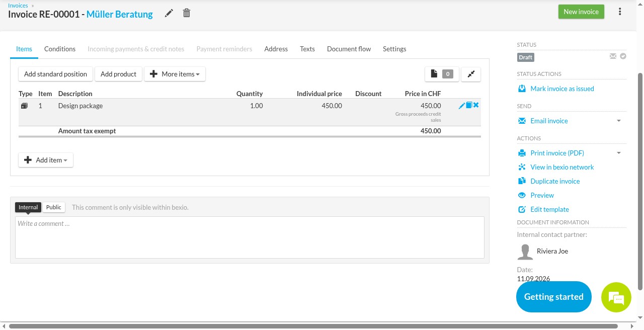Screen dimensions: 644x330
Task: Edit the Design package position via pencil icon
Action: pos(462,106)
